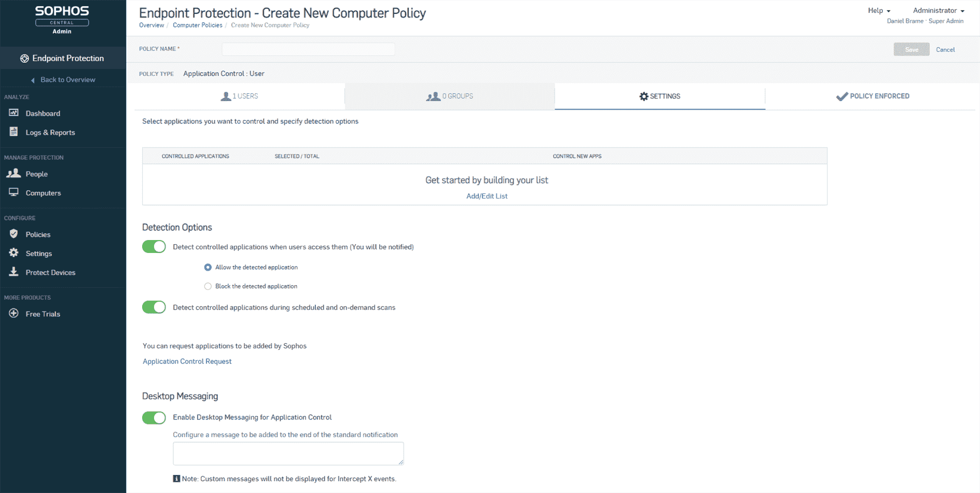
Task: Click the Policies shield icon
Action: point(14,234)
